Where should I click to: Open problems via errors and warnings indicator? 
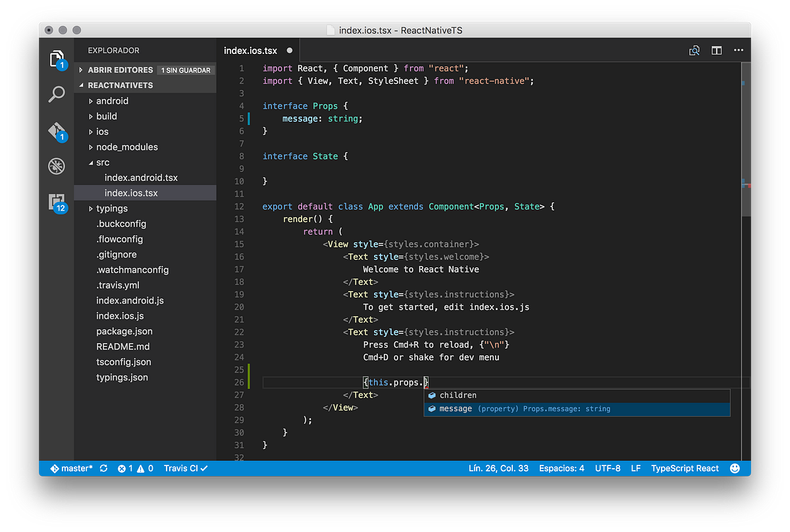click(x=135, y=468)
